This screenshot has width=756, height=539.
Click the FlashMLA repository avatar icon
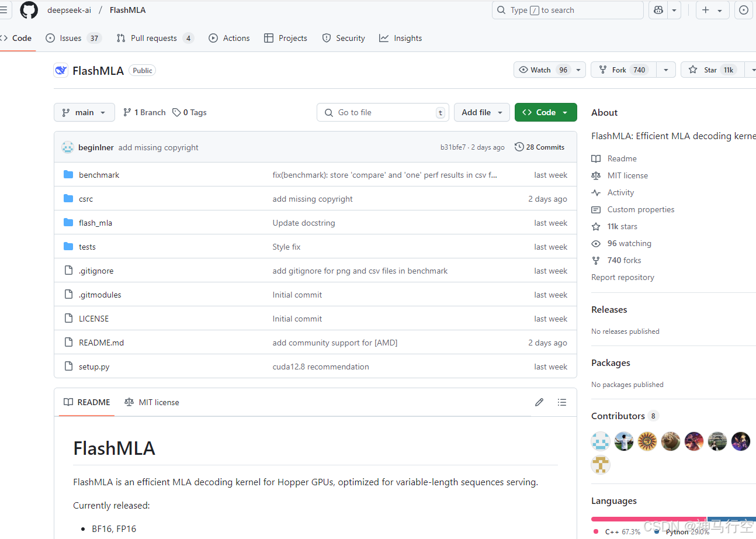click(61, 70)
